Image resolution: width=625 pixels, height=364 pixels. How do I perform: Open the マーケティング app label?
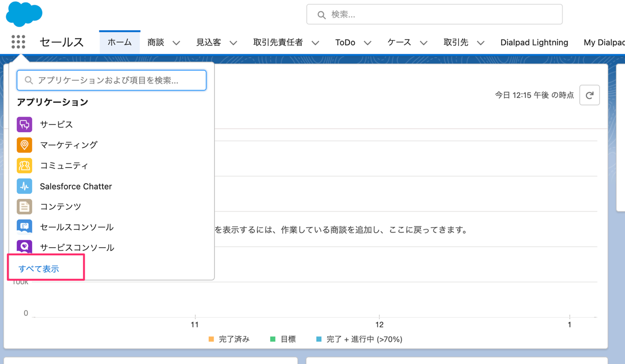click(69, 145)
